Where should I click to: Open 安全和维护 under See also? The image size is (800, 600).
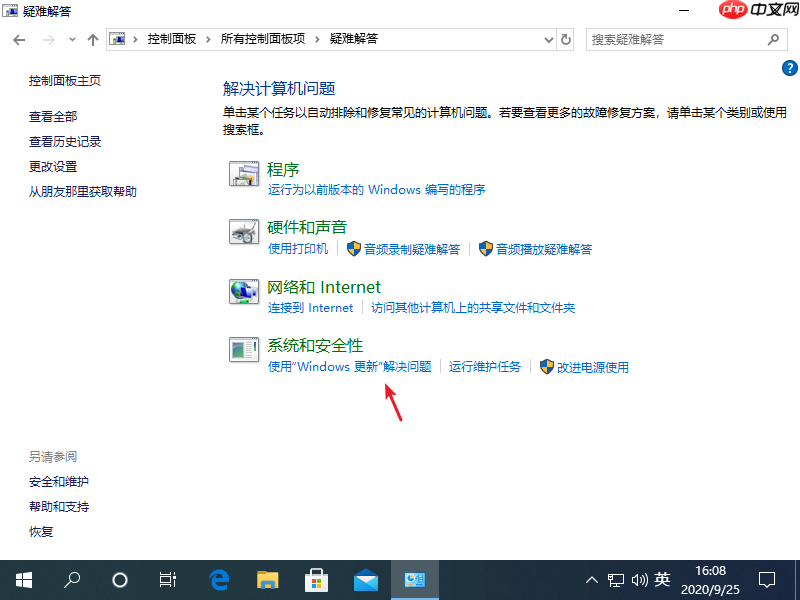(59, 482)
